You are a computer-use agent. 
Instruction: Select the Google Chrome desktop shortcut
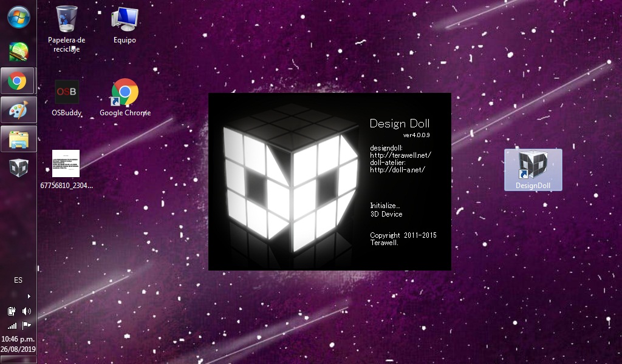coord(125,98)
